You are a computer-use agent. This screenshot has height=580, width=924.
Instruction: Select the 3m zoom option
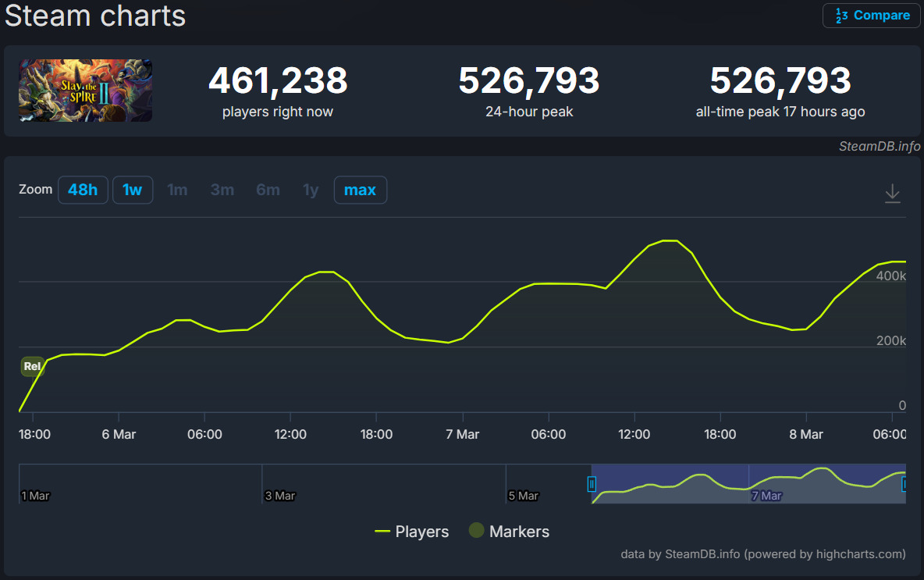[222, 190]
